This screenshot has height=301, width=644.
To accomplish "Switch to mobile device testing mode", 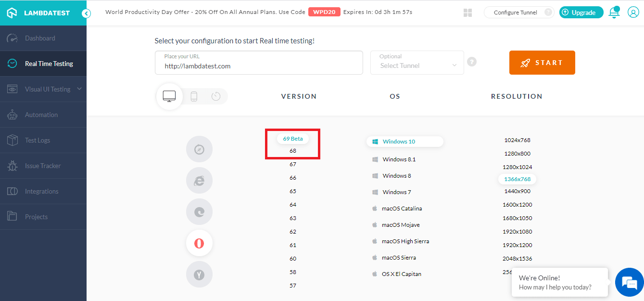I will point(194,96).
